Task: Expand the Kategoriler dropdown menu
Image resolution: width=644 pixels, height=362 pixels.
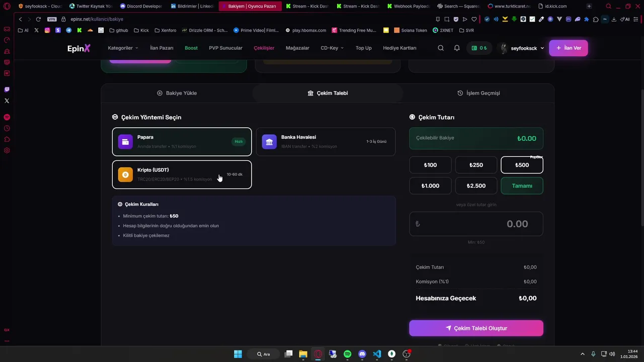Action: pos(123,48)
